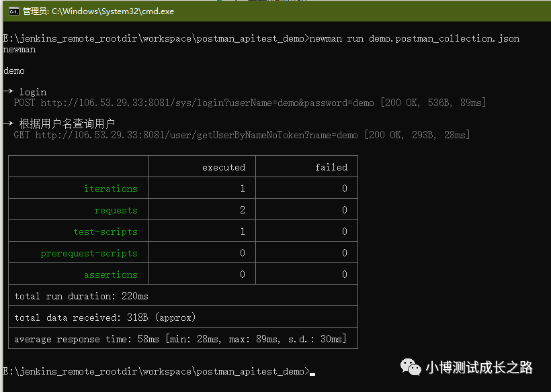The height and width of the screenshot is (392, 551).
Task: Click the 'iterations' row label
Action: coord(111,189)
